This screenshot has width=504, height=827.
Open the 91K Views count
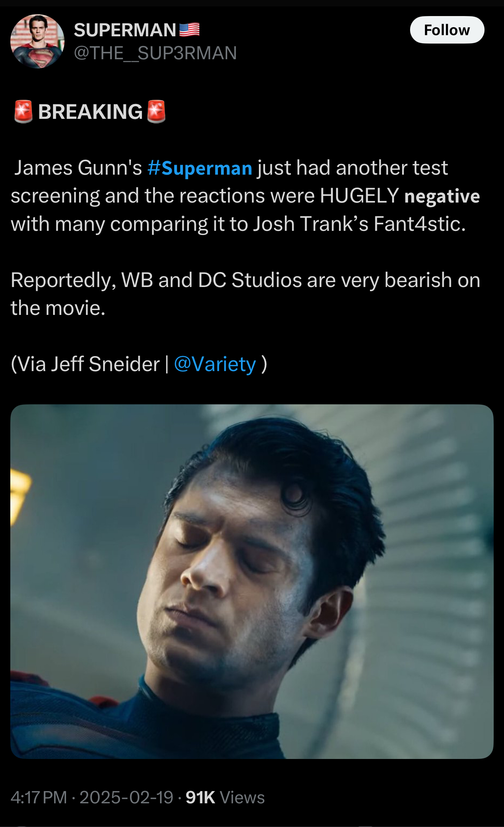pyautogui.click(x=225, y=798)
